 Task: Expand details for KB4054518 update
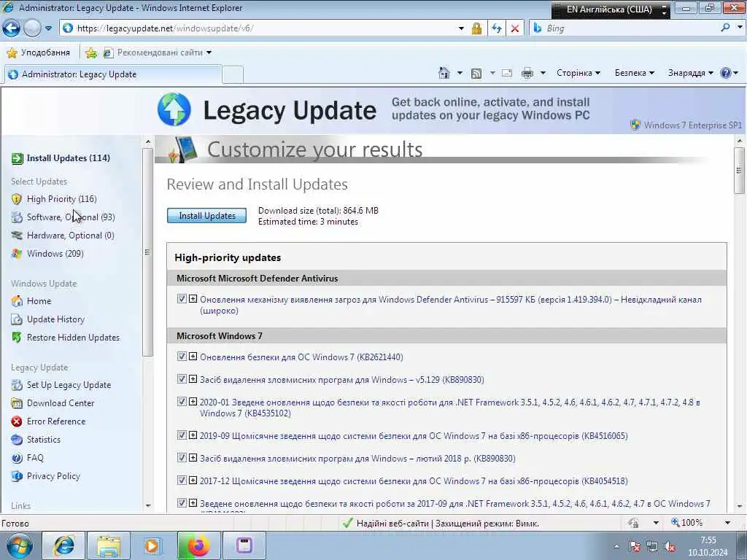click(193, 481)
